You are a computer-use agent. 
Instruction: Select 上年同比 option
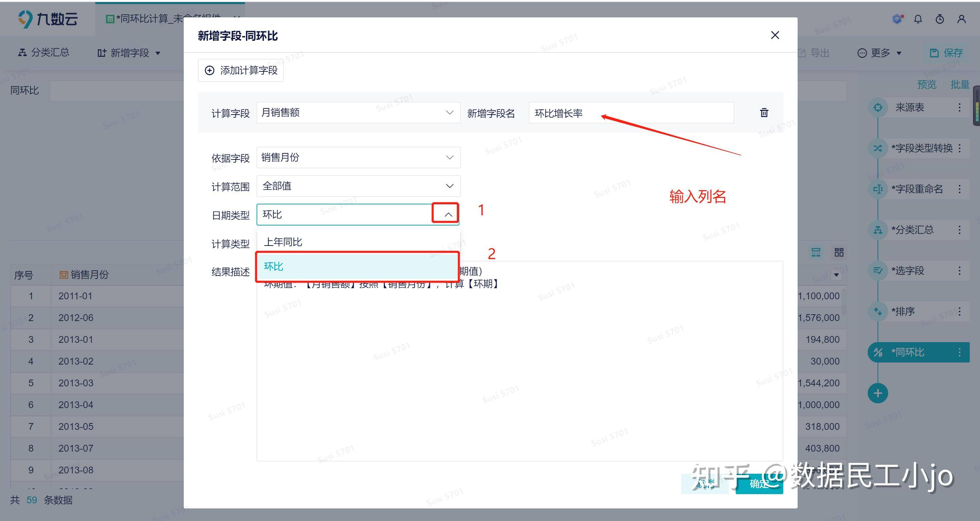click(x=358, y=242)
